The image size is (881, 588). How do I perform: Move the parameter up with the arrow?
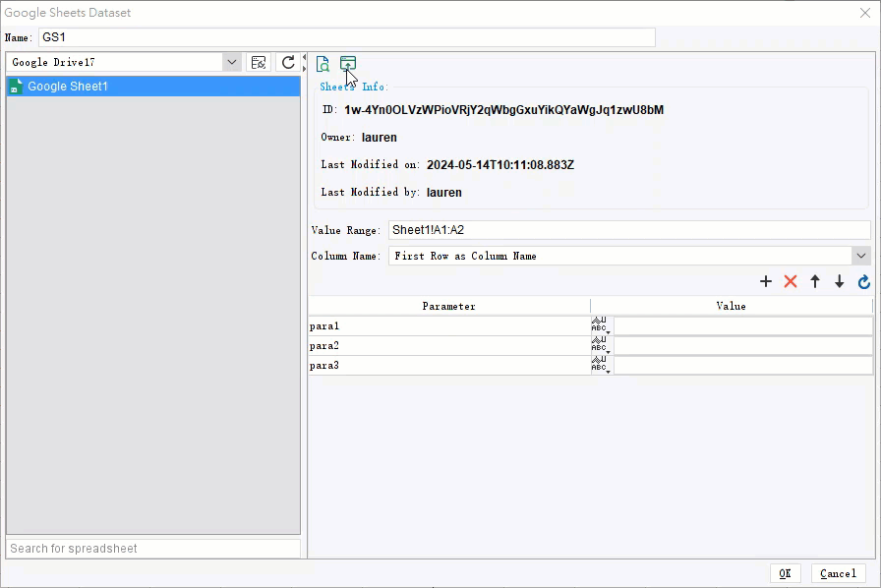[815, 281]
